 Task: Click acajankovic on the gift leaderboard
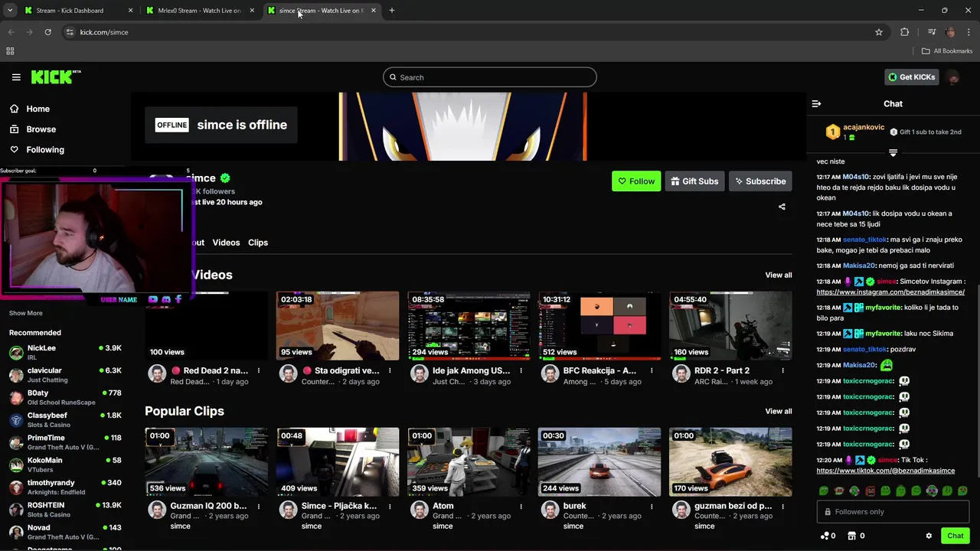click(x=864, y=128)
